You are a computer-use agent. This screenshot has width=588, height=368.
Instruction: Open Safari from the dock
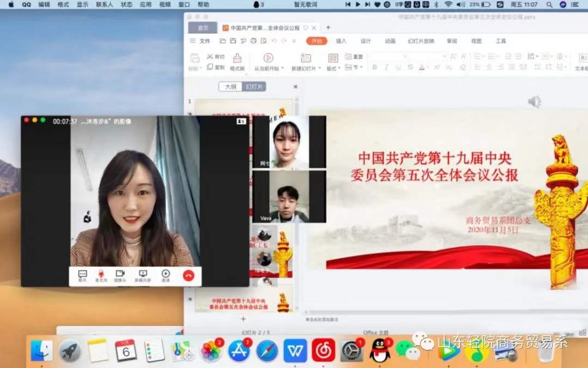pyautogui.click(x=267, y=351)
